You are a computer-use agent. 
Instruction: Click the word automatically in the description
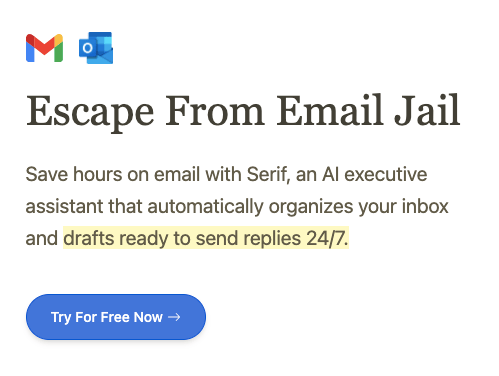coord(205,207)
